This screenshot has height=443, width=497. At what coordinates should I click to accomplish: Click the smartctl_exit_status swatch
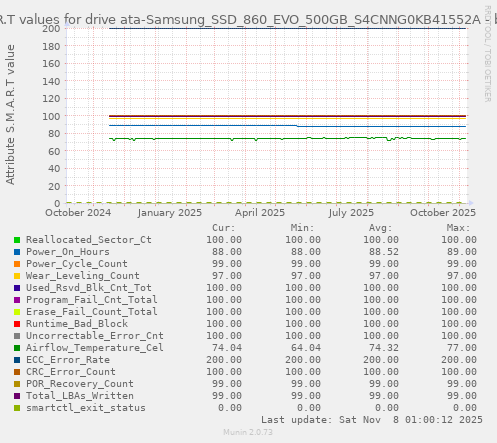point(17,408)
